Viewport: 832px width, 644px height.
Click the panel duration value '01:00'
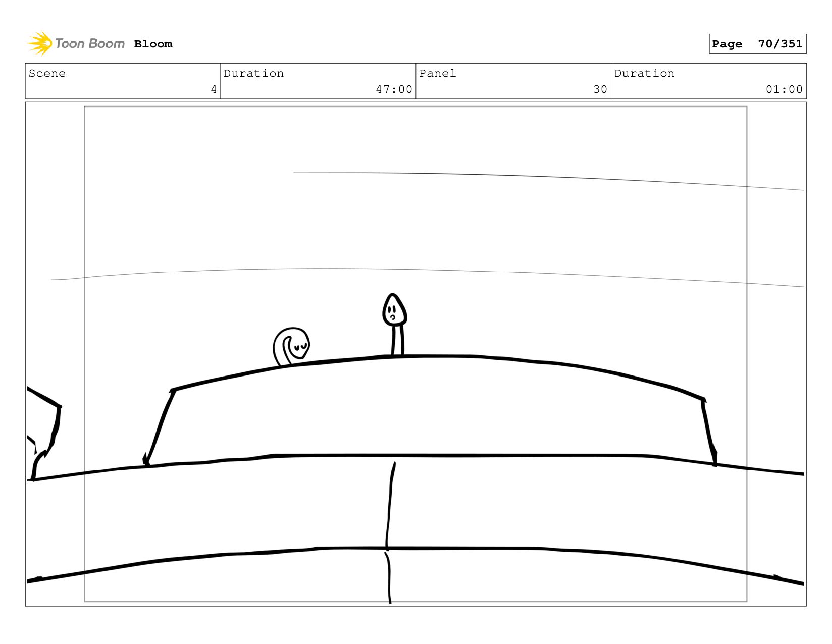[x=784, y=89]
